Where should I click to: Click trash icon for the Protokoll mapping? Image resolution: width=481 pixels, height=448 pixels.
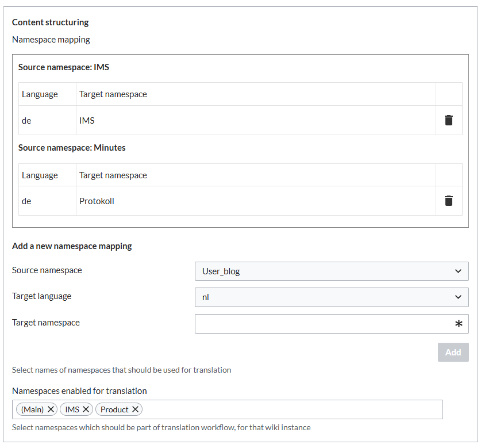[x=449, y=201]
